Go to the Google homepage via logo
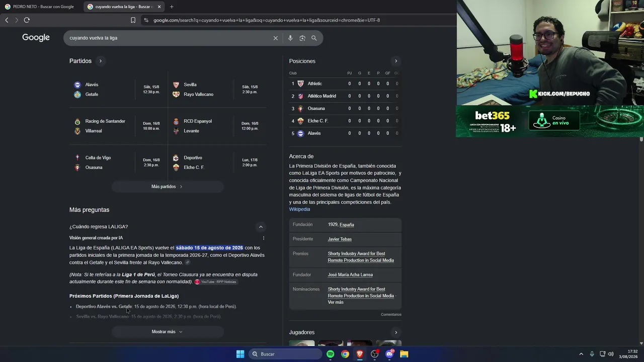The height and width of the screenshot is (362, 644). point(36,38)
